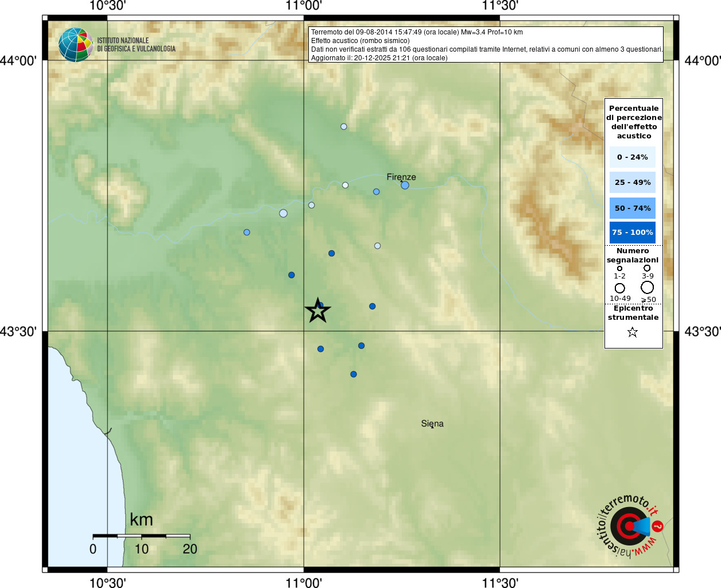Click the 43°30' latitude label on right

point(703,331)
